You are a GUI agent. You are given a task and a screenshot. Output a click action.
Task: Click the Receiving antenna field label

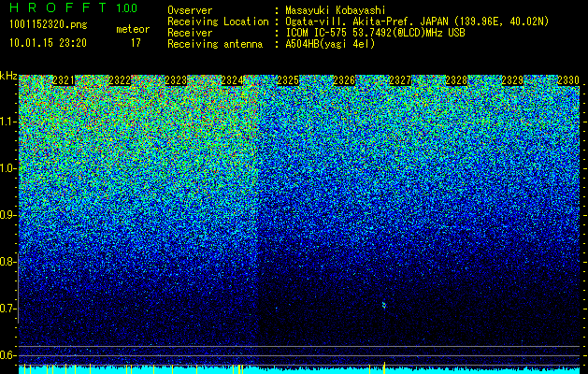click(215, 44)
